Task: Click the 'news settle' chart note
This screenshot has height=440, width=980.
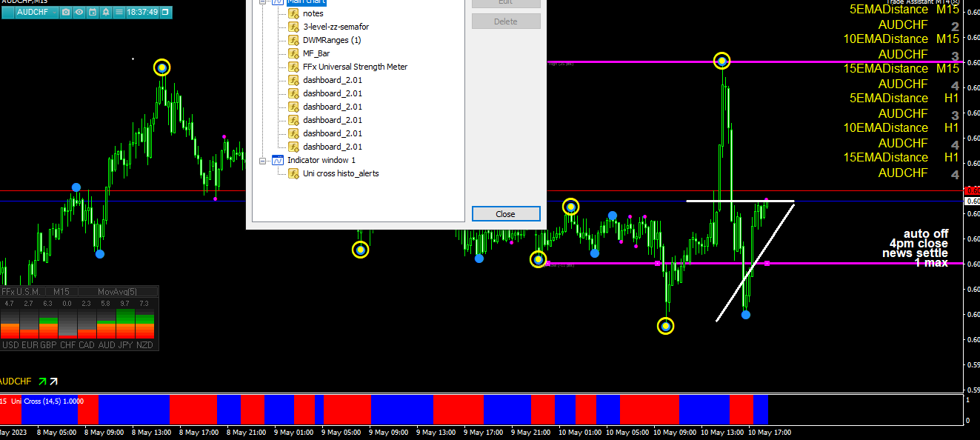Action: [x=915, y=253]
